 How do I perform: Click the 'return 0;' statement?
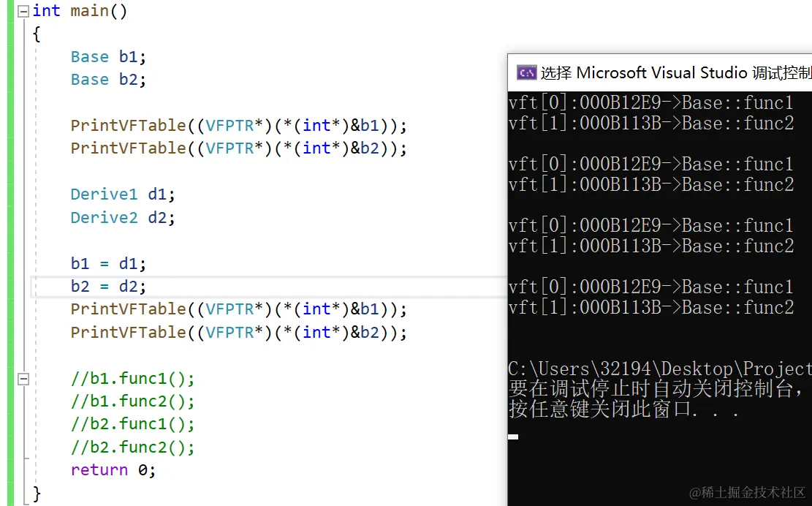(x=113, y=469)
